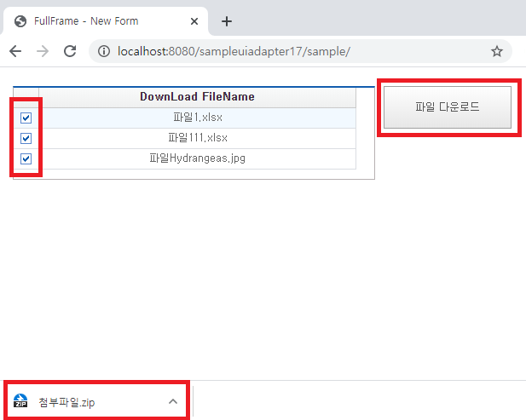This screenshot has height=420, width=526.
Task: Close the FullFrame - New Form tab
Action: (195, 21)
